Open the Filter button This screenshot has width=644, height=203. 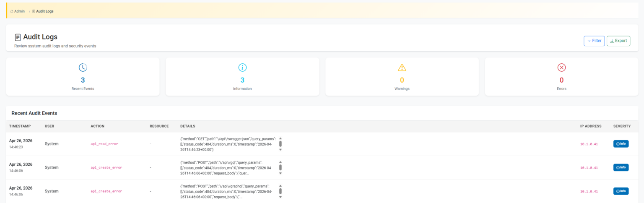pyautogui.click(x=594, y=41)
